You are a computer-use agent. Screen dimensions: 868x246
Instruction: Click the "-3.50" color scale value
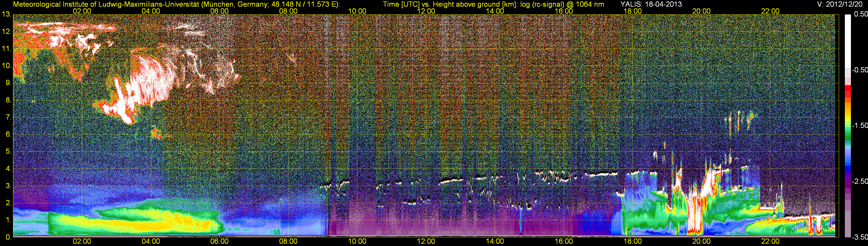[x=860, y=237]
